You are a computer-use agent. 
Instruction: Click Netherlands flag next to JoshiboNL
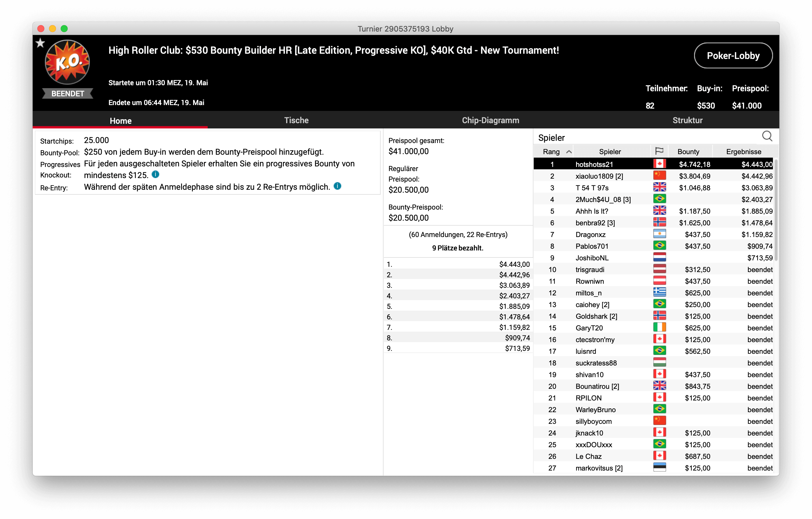659,257
